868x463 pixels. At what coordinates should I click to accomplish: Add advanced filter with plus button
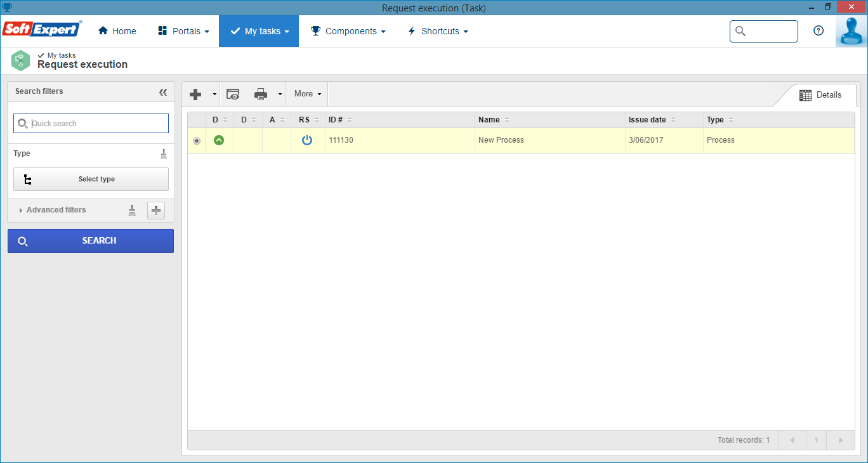click(156, 211)
